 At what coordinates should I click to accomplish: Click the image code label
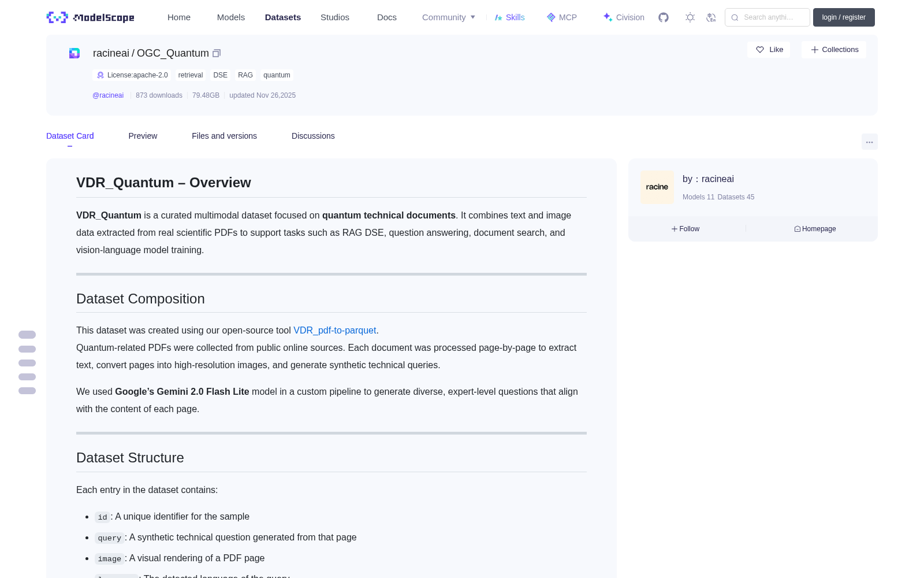point(109,558)
